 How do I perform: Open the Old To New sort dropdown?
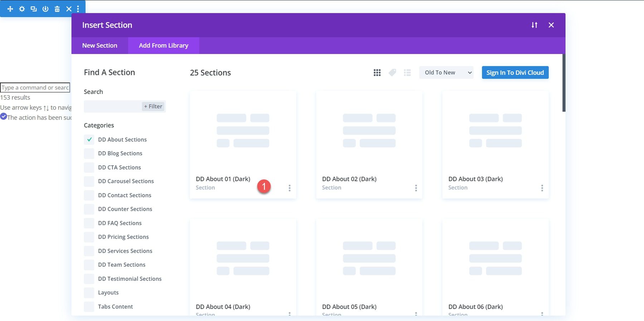click(446, 73)
